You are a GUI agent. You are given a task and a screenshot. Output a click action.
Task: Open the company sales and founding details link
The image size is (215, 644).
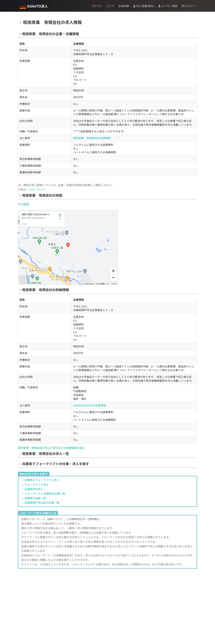tap(51, 448)
